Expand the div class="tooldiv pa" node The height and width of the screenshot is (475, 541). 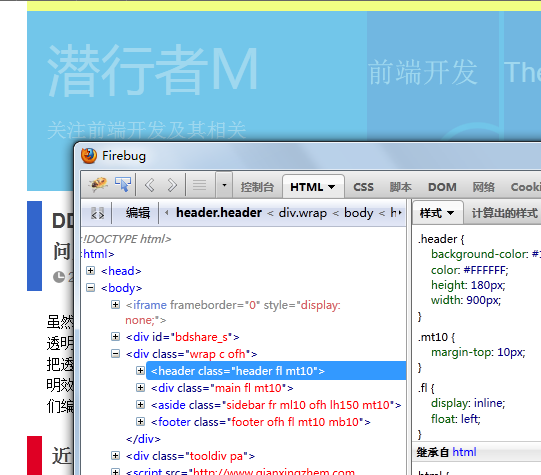pyautogui.click(x=115, y=456)
